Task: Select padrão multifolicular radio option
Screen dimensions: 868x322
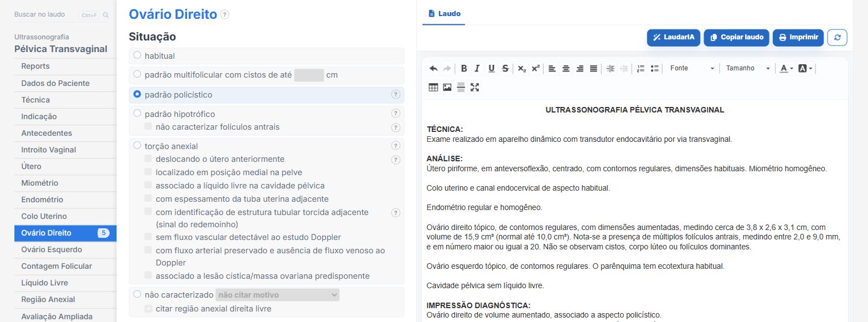Action: (137, 74)
